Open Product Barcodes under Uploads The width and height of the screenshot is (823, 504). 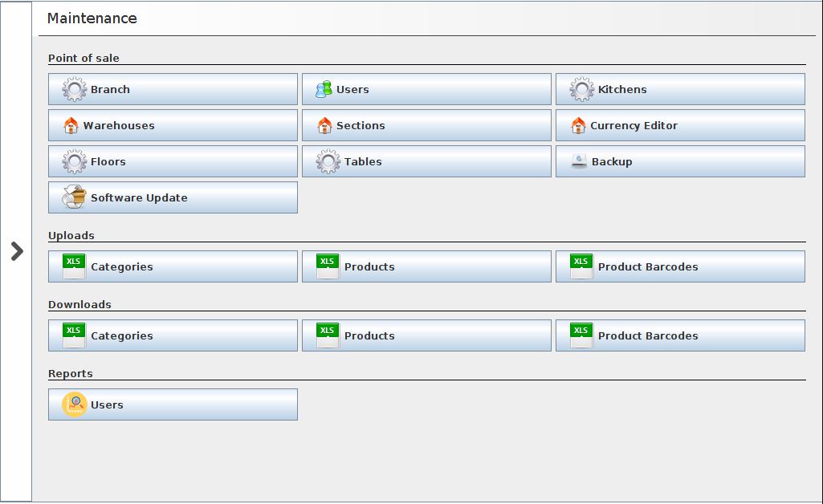[680, 266]
